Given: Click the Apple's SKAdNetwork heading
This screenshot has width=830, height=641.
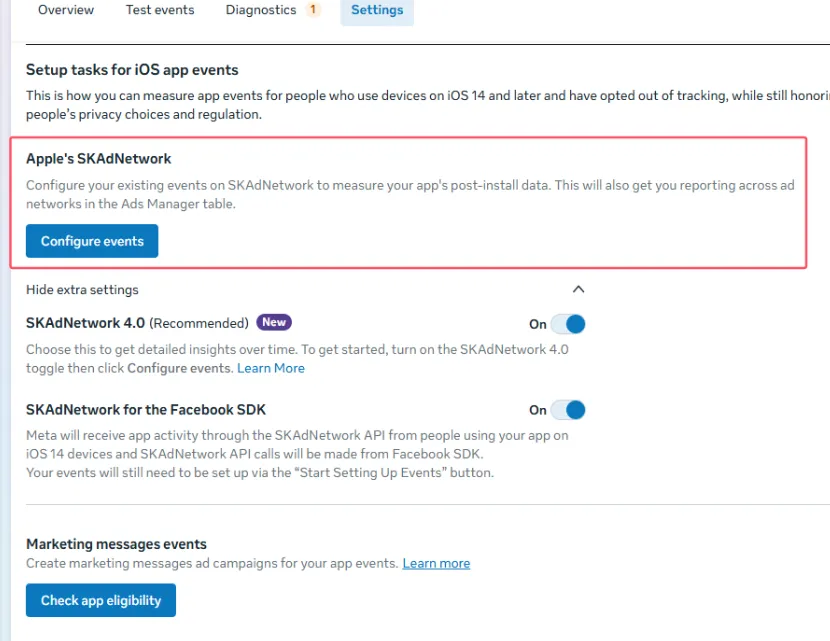Looking at the screenshot, I should coord(98,159).
